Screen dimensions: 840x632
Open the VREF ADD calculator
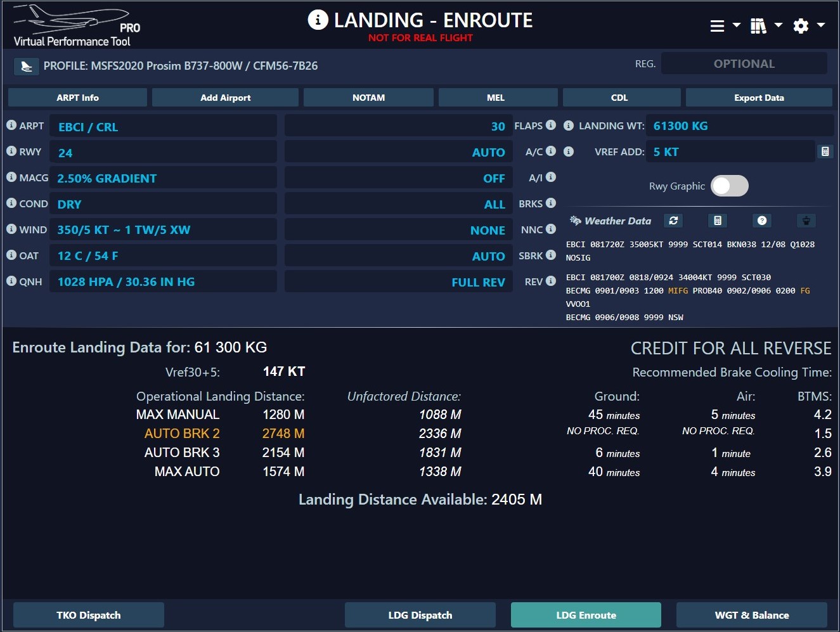pos(825,152)
